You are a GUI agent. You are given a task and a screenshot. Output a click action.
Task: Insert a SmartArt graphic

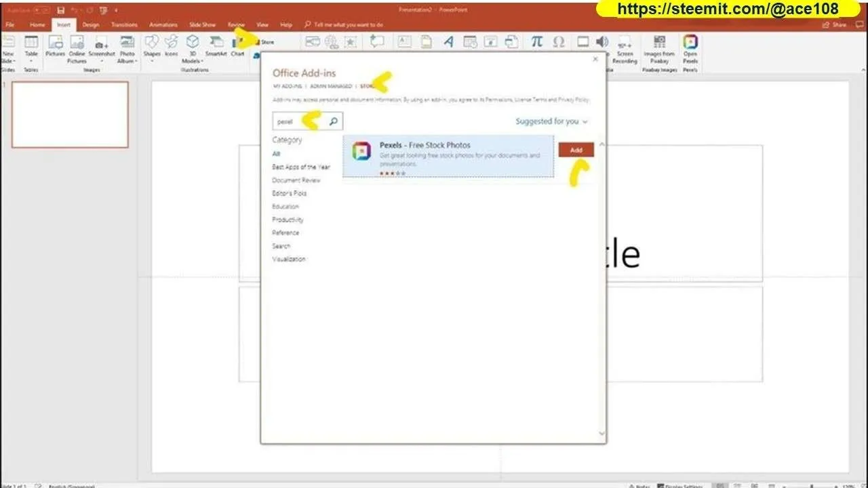[216, 47]
